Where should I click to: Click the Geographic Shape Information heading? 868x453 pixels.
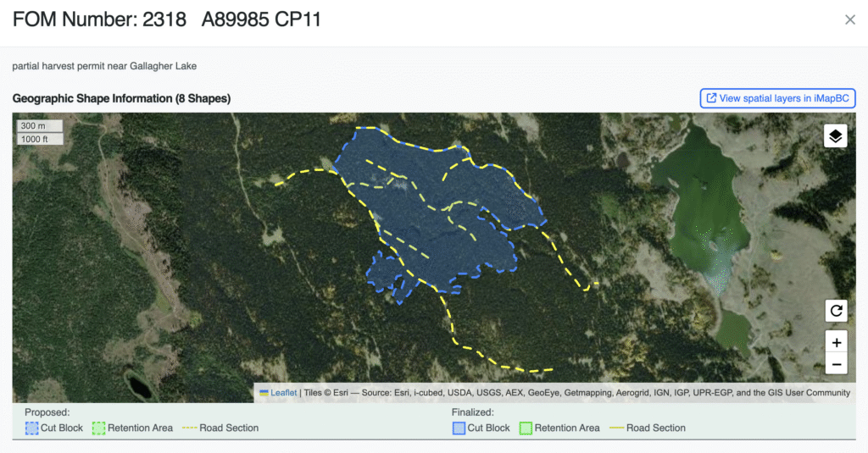(121, 99)
